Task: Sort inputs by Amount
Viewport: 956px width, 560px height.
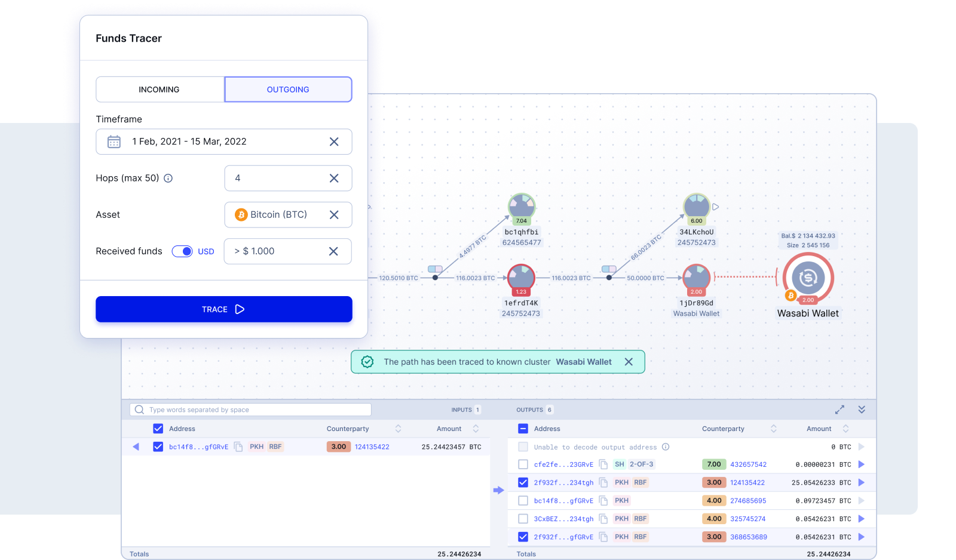Action: click(476, 429)
